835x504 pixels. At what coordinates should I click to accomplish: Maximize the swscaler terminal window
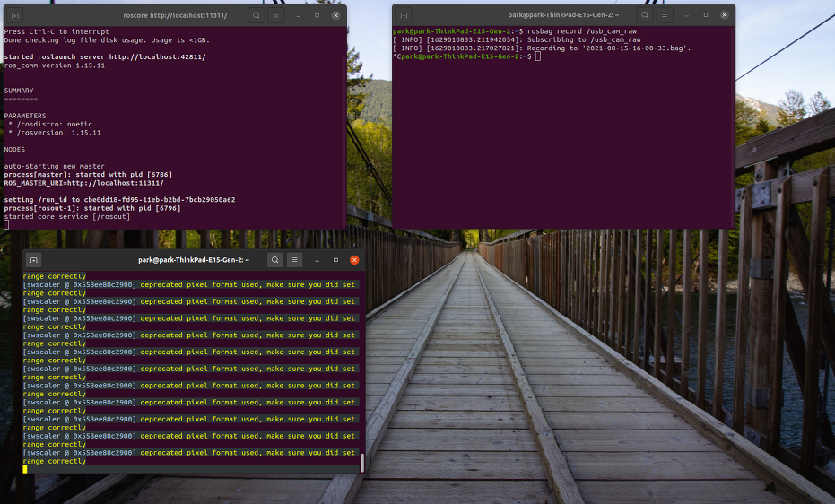(x=335, y=260)
